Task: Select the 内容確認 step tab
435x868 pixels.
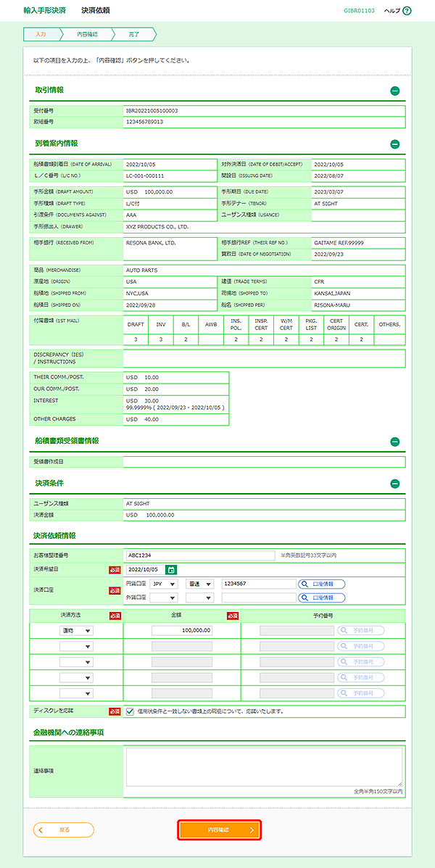Action: coord(87,34)
